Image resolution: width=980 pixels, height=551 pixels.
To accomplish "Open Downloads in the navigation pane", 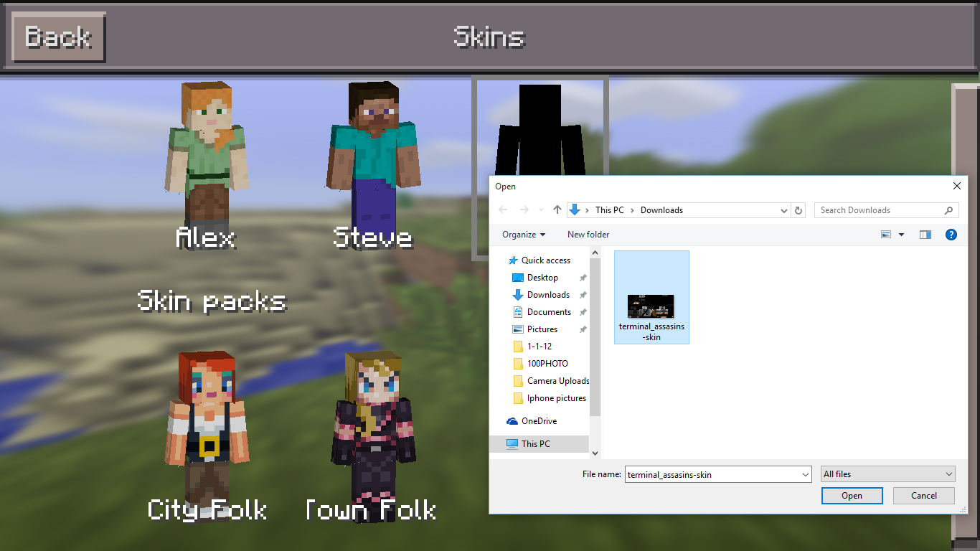I will tap(548, 295).
